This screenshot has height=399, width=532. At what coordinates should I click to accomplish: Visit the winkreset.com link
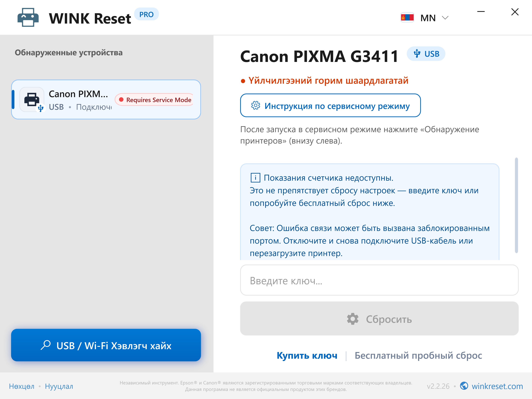(x=497, y=386)
